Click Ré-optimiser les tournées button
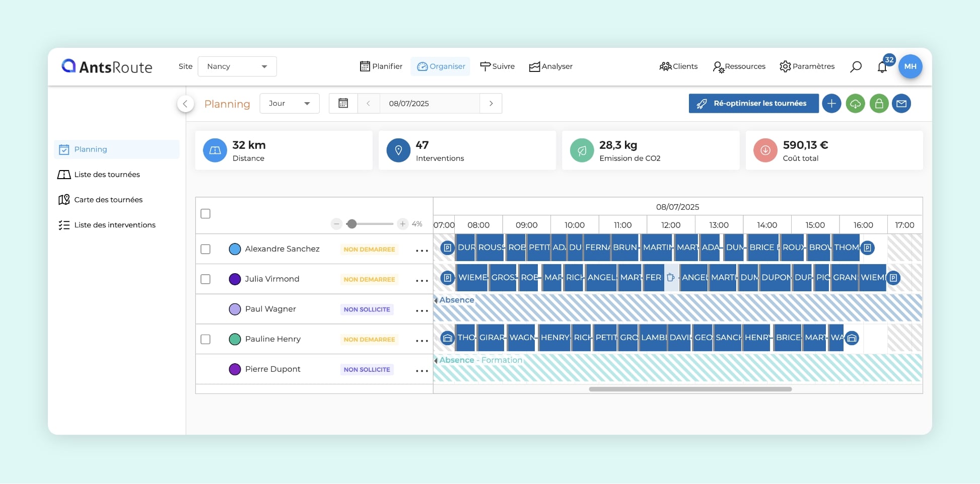Image resolution: width=980 pixels, height=484 pixels. pos(753,104)
